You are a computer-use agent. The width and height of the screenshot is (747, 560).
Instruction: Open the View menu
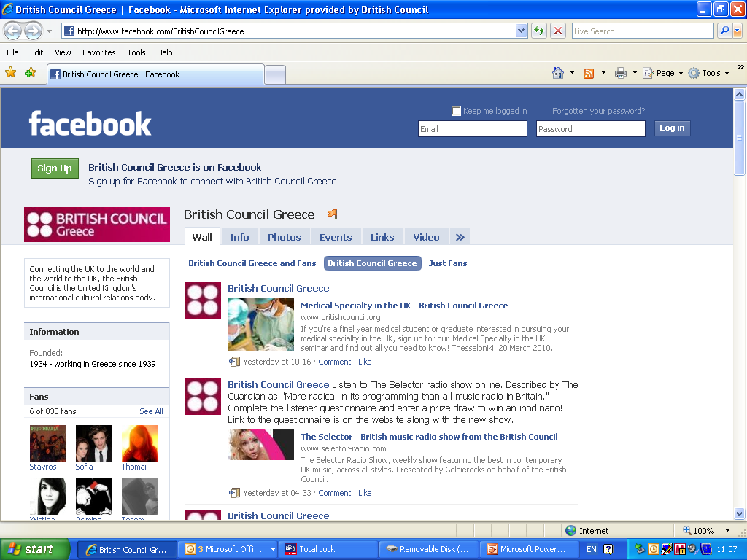pyautogui.click(x=63, y=52)
